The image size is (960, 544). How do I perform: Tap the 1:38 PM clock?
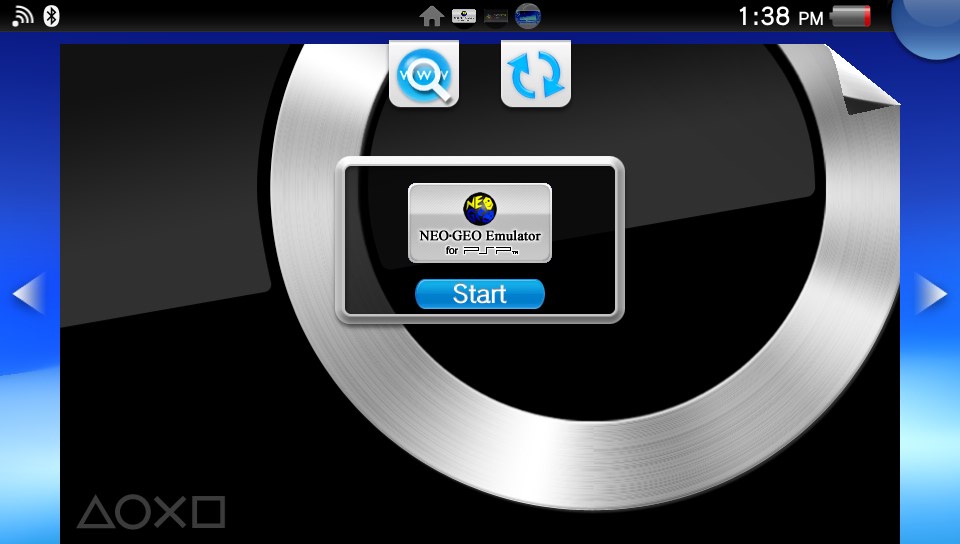click(780, 16)
